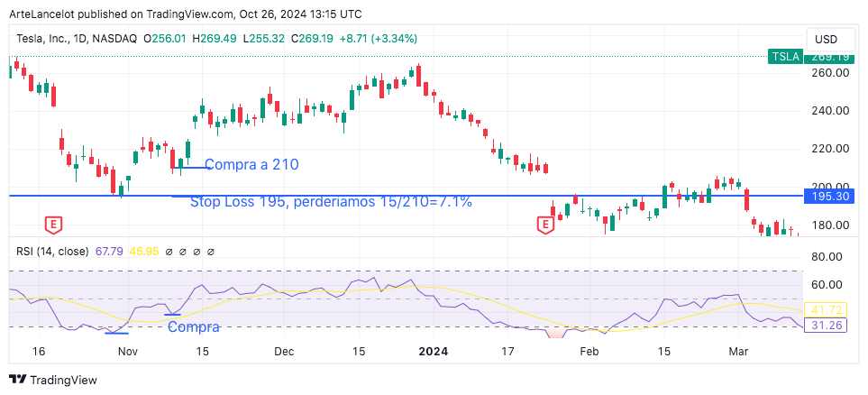This screenshot has height=395, width=868.
Task: Click the 80.00 RSI axis label
Action: pyautogui.click(x=827, y=257)
